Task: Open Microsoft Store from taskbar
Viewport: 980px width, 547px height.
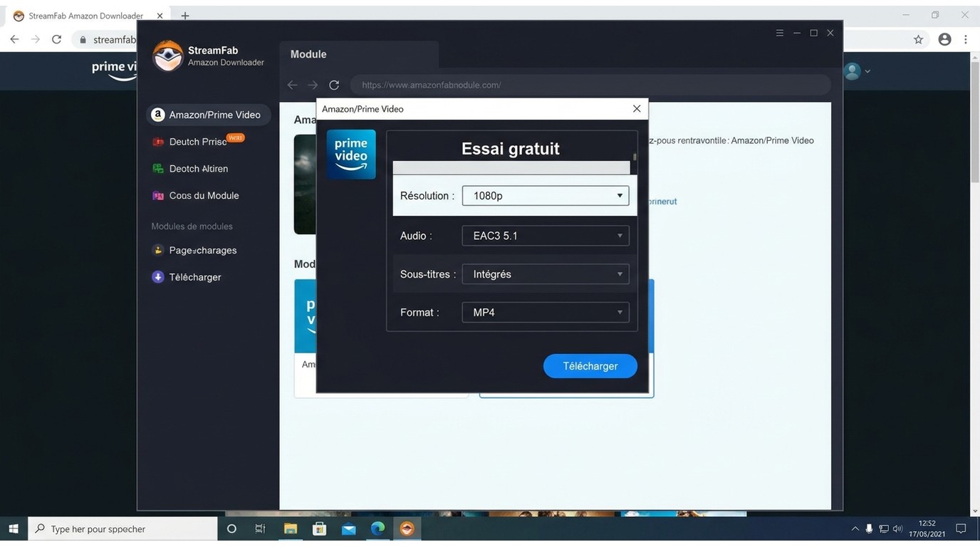Action: click(319, 528)
